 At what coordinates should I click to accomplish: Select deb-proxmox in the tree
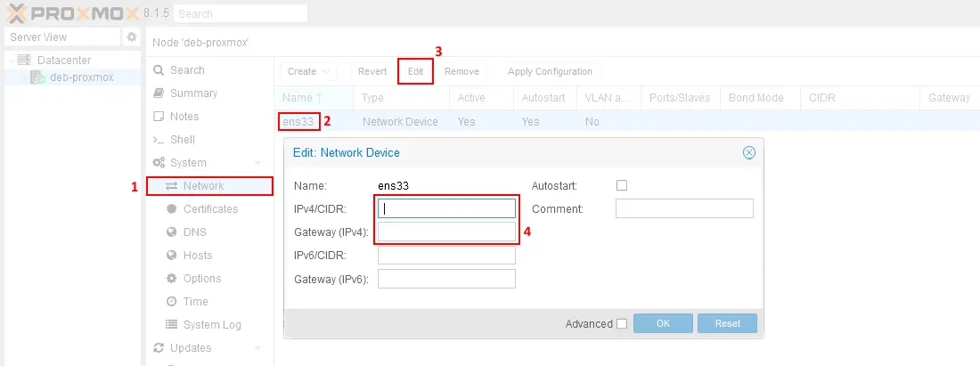[82, 77]
